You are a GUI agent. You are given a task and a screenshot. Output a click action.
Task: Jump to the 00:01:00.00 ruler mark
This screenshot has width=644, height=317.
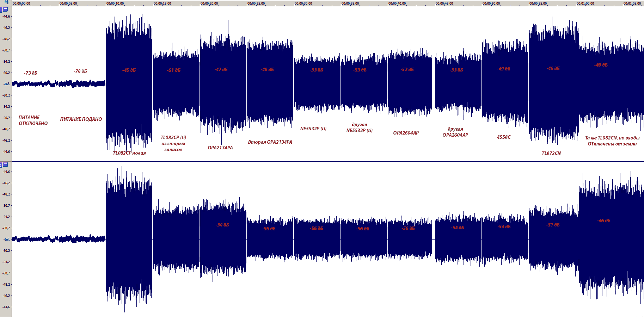tap(585, 4)
